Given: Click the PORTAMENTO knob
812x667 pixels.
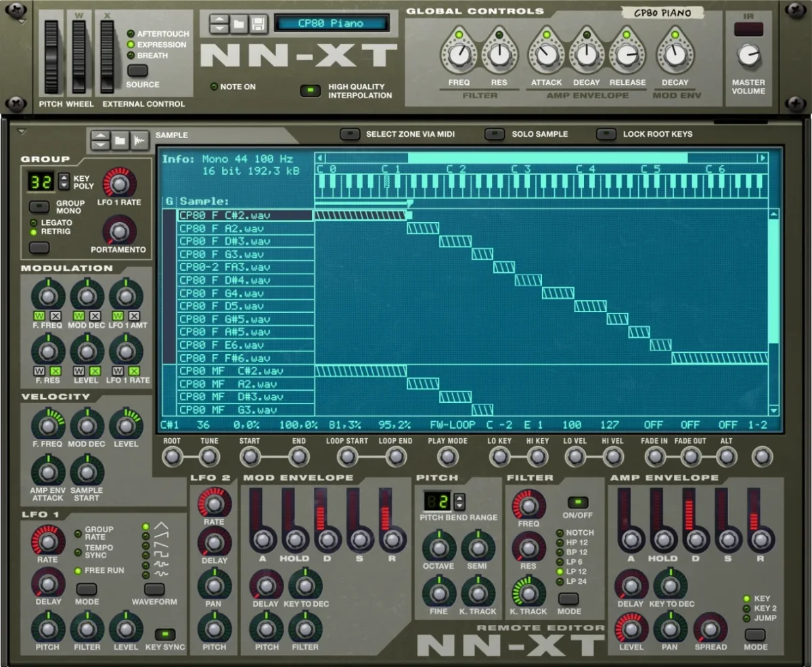Looking at the screenshot, I should tap(119, 232).
